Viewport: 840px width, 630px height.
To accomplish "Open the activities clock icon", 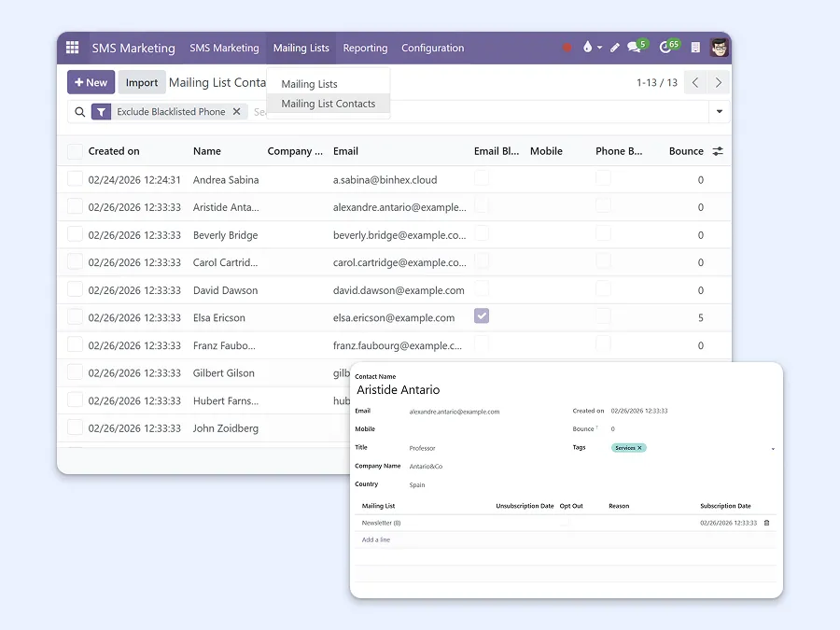I will [x=666, y=48].
